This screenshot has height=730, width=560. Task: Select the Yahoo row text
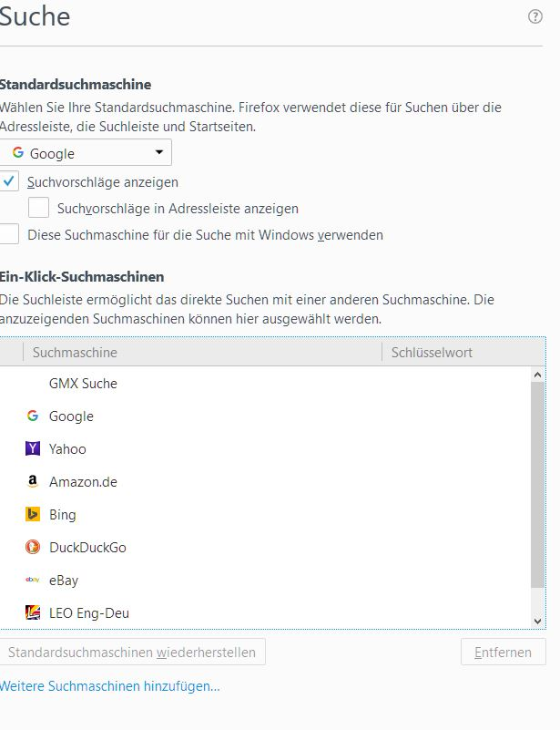[67, 448]
